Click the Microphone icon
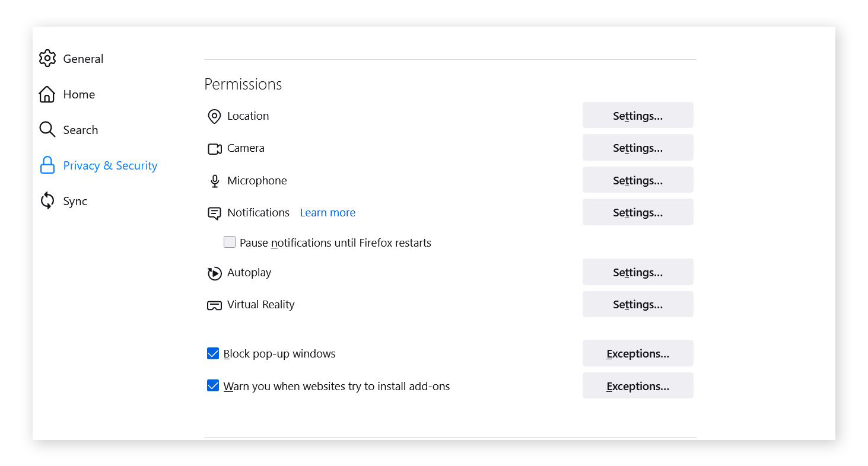Image resolution: width=868 pixels, height=466 pixels. pyautogui.click(x=214, y=180)
